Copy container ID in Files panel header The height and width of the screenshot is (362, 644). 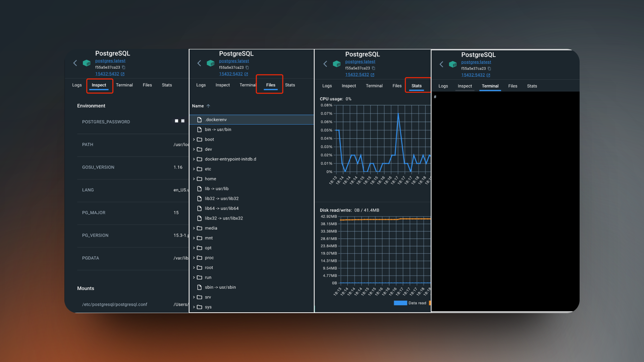[x=247, y=67]
